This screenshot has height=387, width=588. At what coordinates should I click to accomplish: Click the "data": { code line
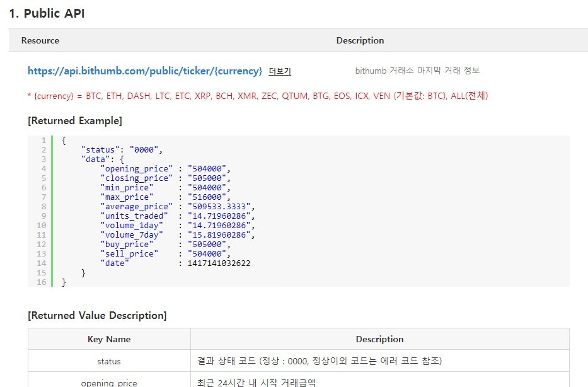102,159
